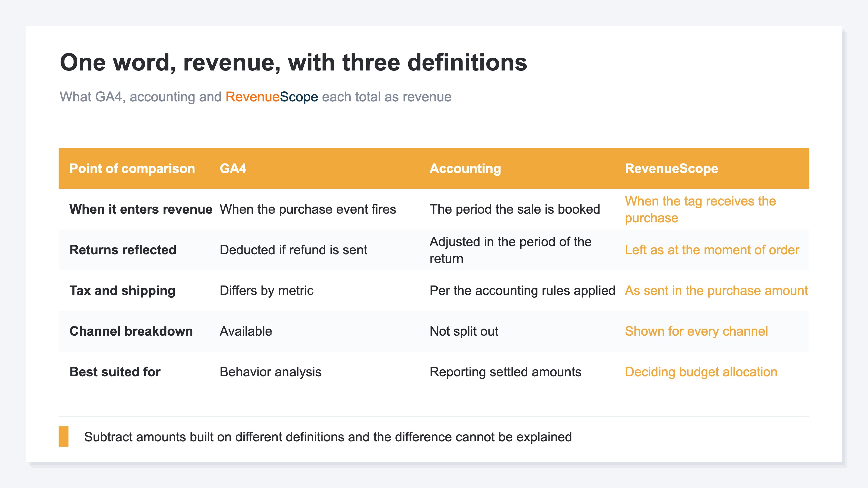Image resolution: width=868 pixels, height=488 pixels.
Task: Click the slide title 'One word, revenue, with three definitions'
Action: 293,63
